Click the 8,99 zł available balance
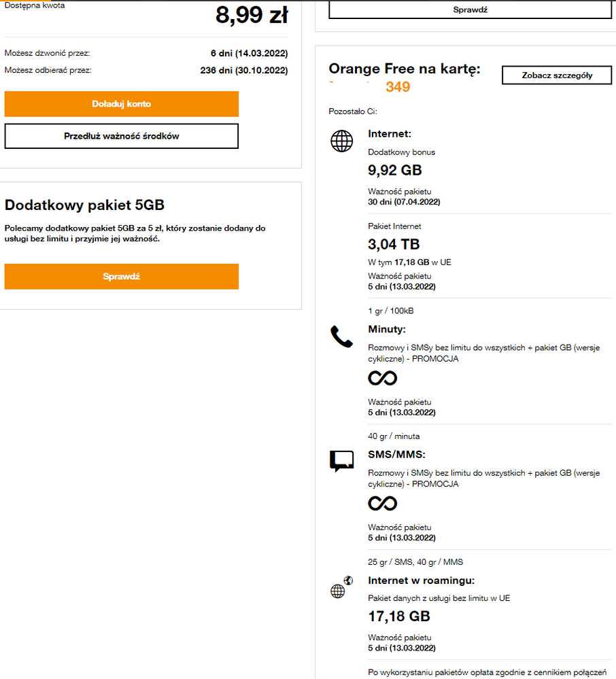This screenshot has width=616, height=679. pos(251,14)
